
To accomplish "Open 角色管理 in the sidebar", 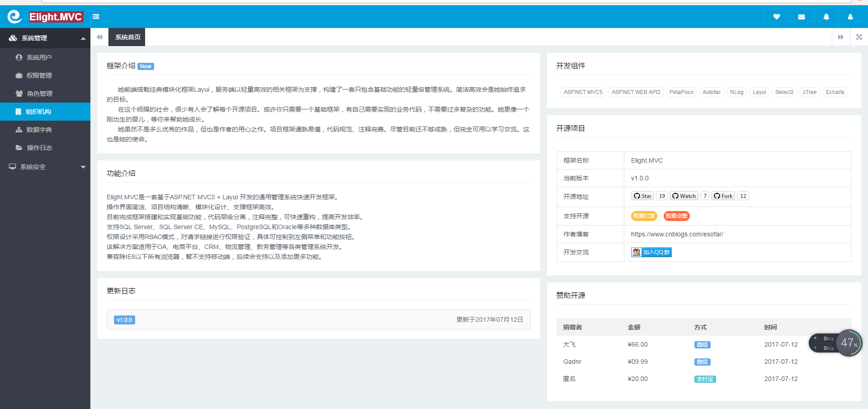I will click(x=45, y=94).
